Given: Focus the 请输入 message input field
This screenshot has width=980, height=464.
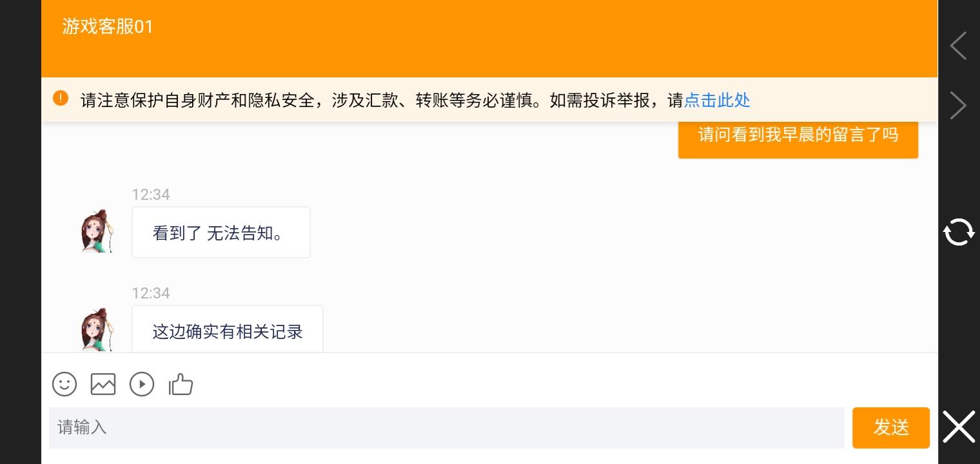Looking at the screenshot, I should (447, 427).
